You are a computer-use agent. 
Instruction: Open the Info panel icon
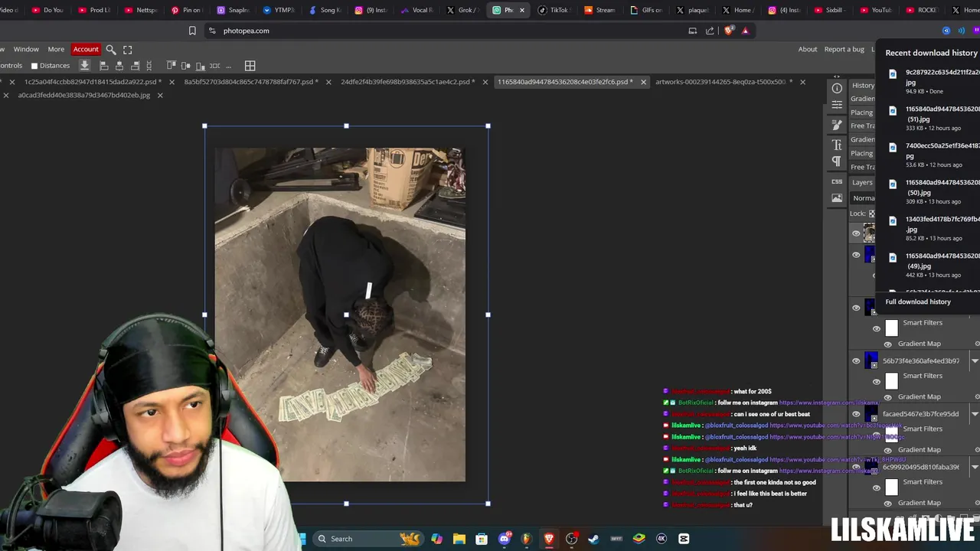click(x=837, y=88)
